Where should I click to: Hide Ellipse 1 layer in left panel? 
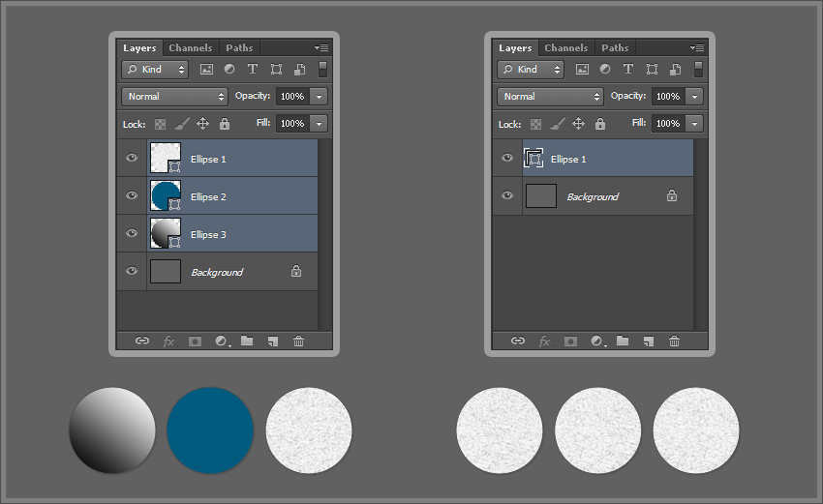pyautogui.click(x=132, y=158)
